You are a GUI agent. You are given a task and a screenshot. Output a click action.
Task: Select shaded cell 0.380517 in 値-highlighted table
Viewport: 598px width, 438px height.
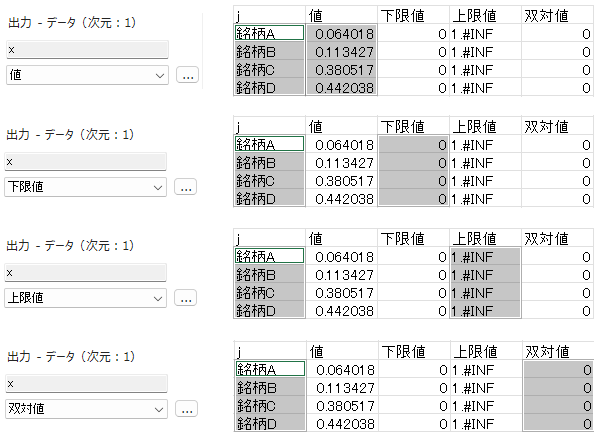(x=341, y=70)
